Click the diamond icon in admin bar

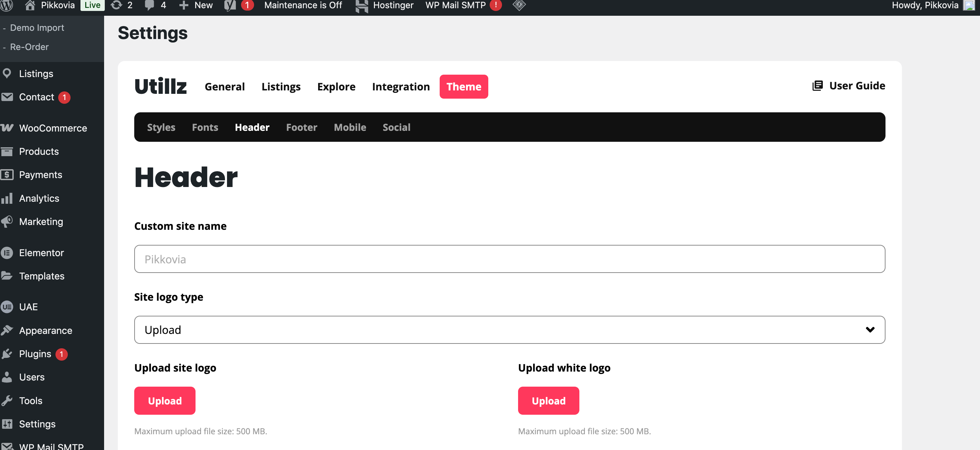[519, 5]
